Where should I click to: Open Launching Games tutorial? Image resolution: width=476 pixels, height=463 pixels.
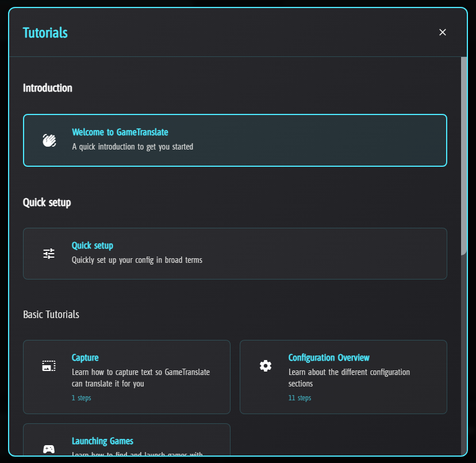point(102,441)
